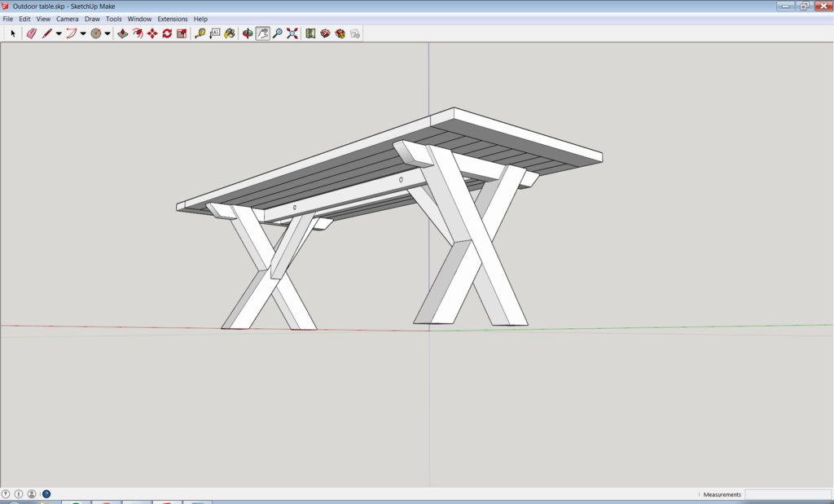Open the Add Location map tool
The image size is (834, 504).
pyautogui.click(x=310, y=33)
